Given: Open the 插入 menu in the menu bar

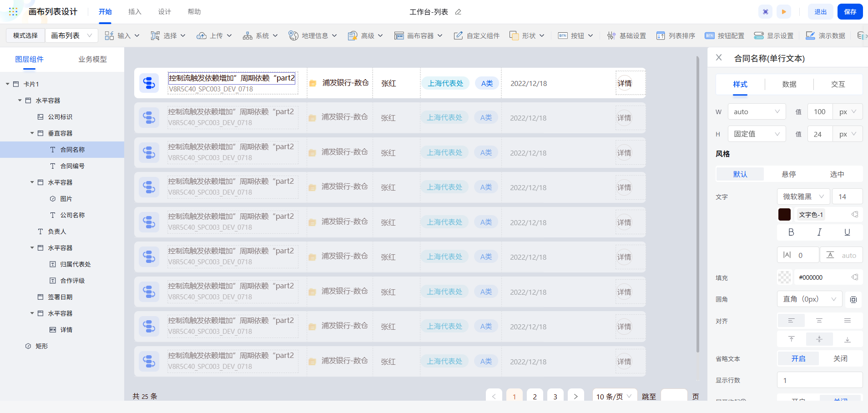Looking at the screenshot, I should 134,11.
